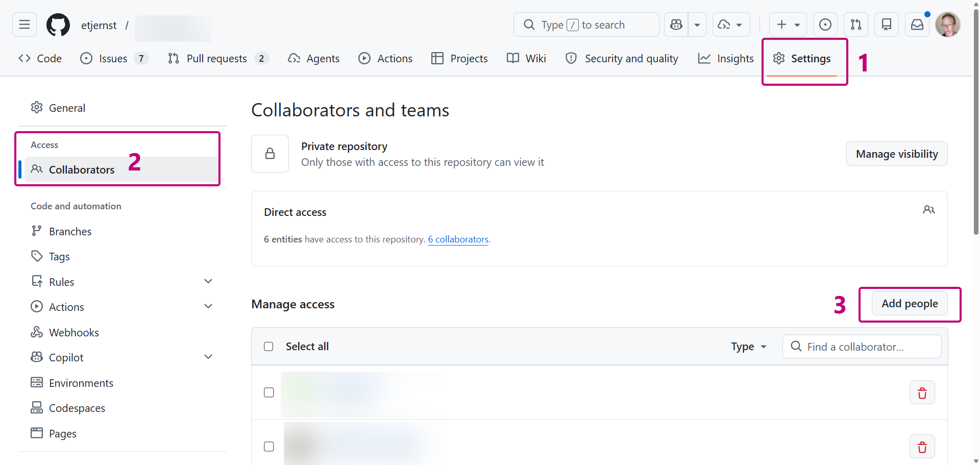The height and width of the screenshot is (465, 980).
Task: Open the Copilot dropdown arrow
Action: tap(697, 25)
